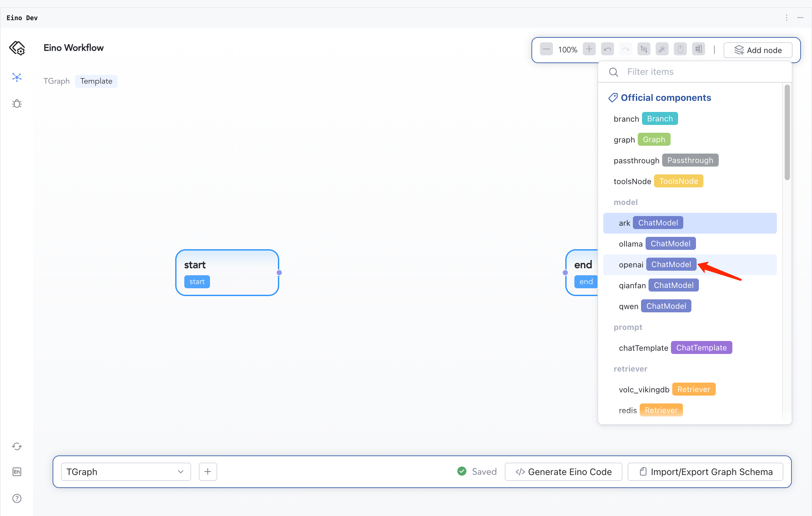Click the Add node dropdown button
Viewport: 812px width, 516px height.
coord(758,50)
